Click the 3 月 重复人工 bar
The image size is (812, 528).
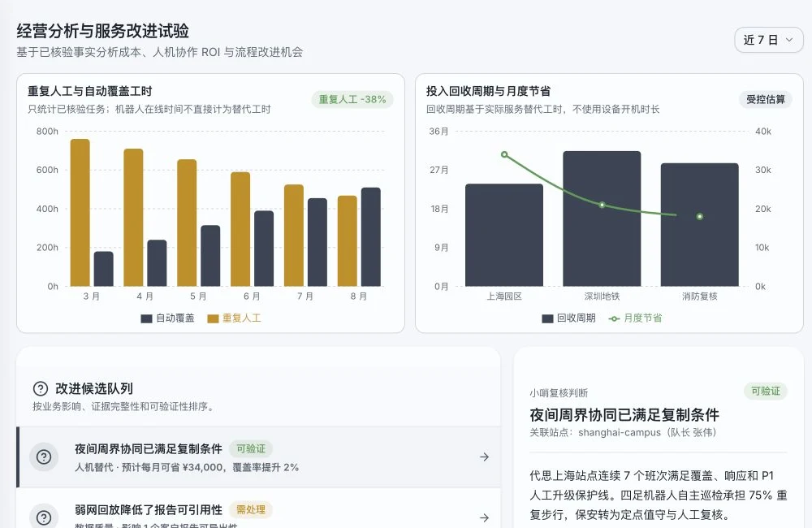coord(80,213)
